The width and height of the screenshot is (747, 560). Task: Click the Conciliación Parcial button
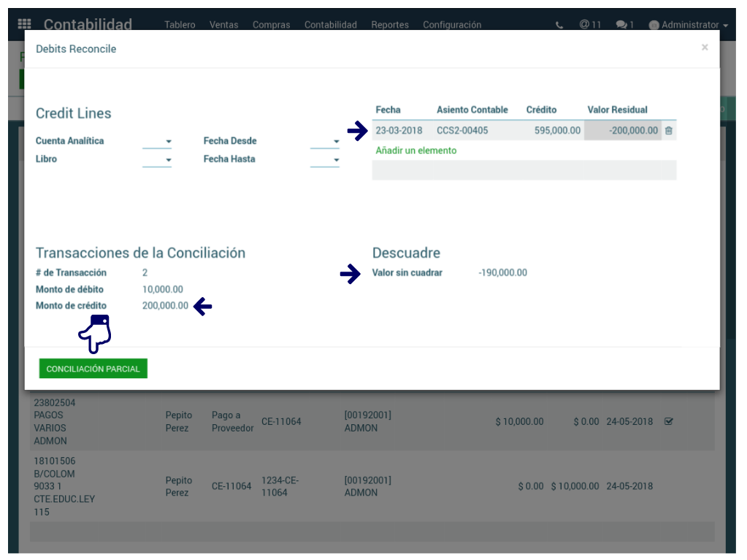click(93, 369)
